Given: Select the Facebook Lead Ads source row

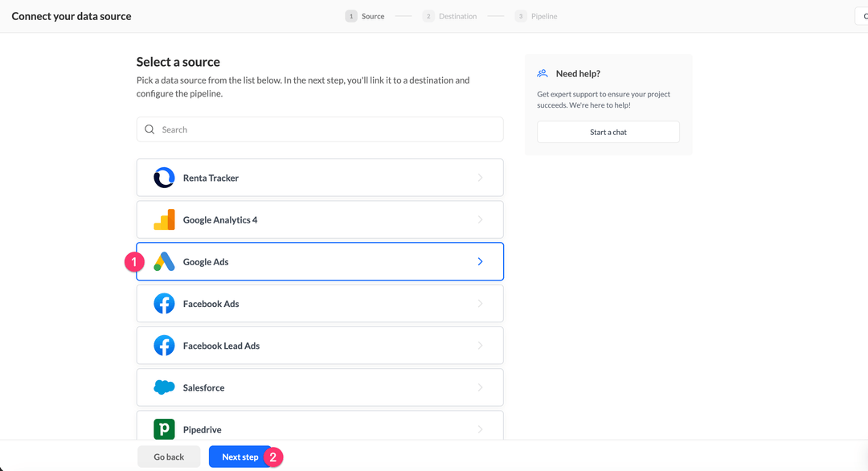Looking at the screenshot, I should (320, 345).
